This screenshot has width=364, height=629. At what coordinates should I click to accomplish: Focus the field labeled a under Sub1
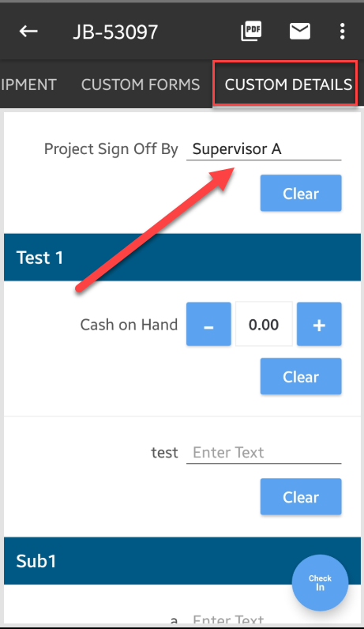(264, 620)
